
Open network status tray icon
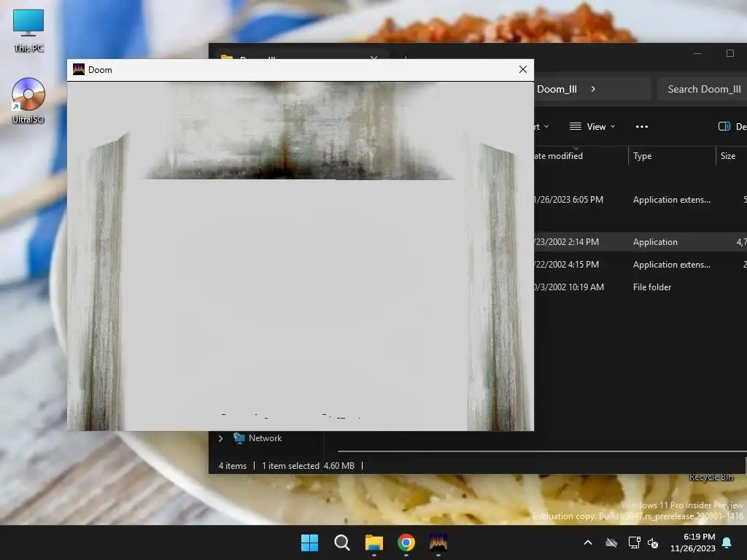tap(634, 542)
